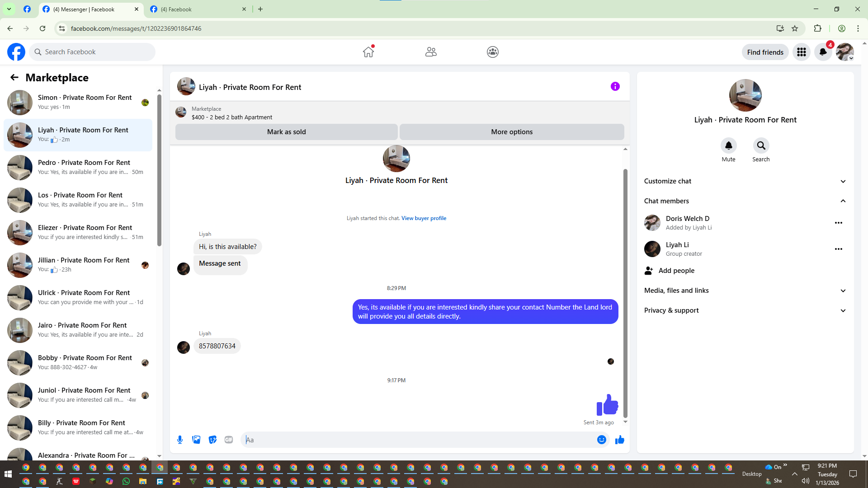Mute this conversation
This screenshot has width=868, height=488.
(728, 146)
